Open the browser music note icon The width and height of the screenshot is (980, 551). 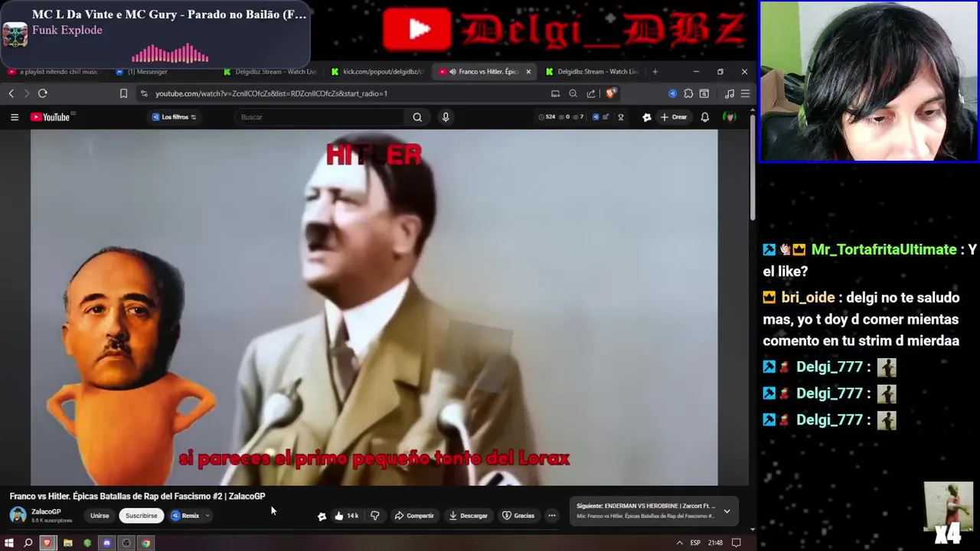tap(729, 93)
